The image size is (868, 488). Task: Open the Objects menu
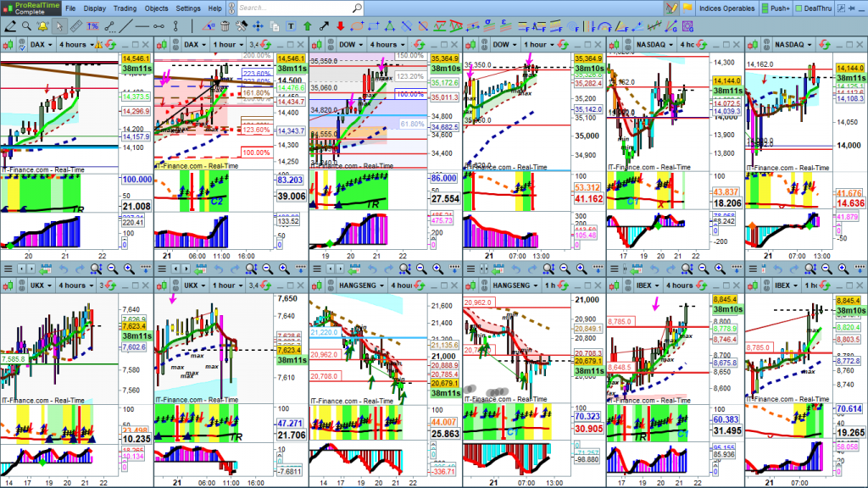coord(156,8)
